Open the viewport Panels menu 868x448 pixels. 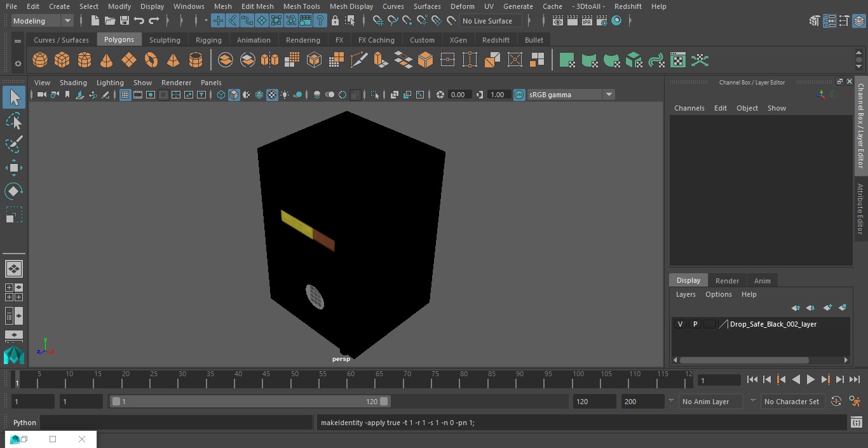(x=211, y=83)
